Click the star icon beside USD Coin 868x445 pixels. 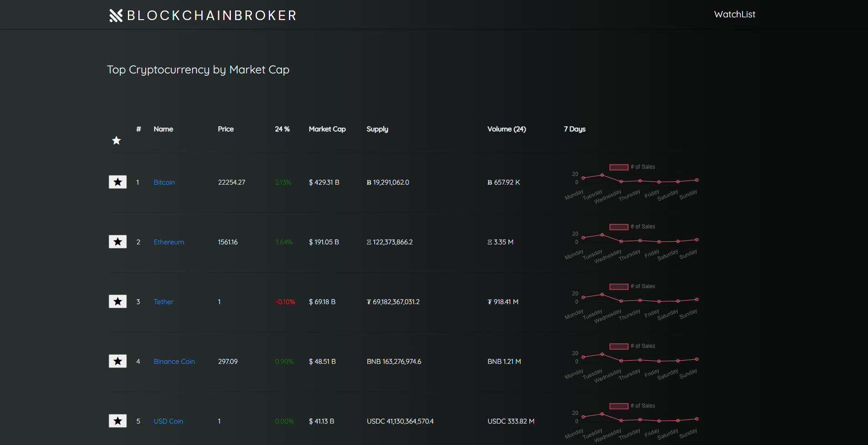pos(117,420)
